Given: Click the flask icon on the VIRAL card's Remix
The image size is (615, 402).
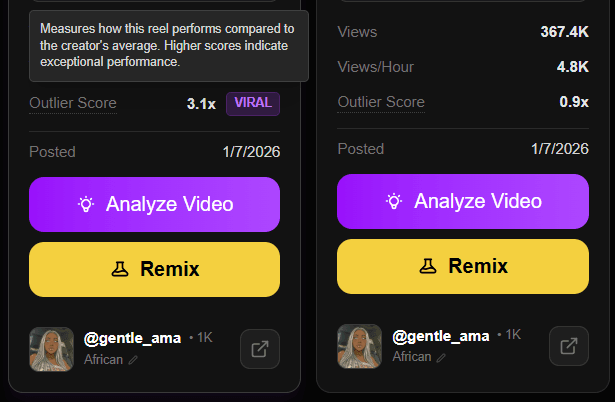Looking at the screenshot, I should point(120,269).
